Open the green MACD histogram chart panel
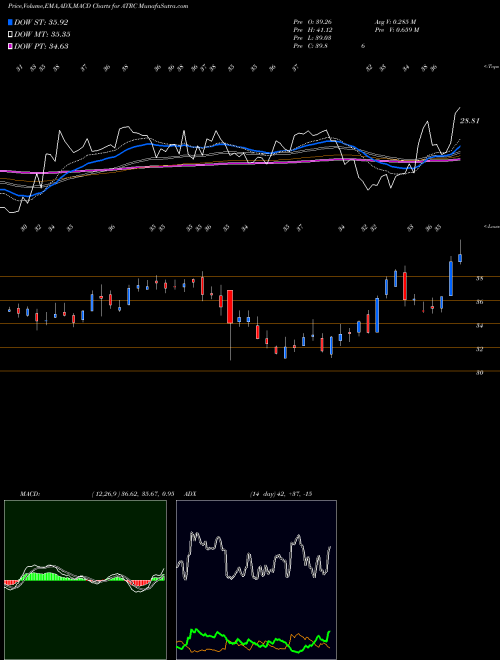The image size is (500, 660). [85, 580]
